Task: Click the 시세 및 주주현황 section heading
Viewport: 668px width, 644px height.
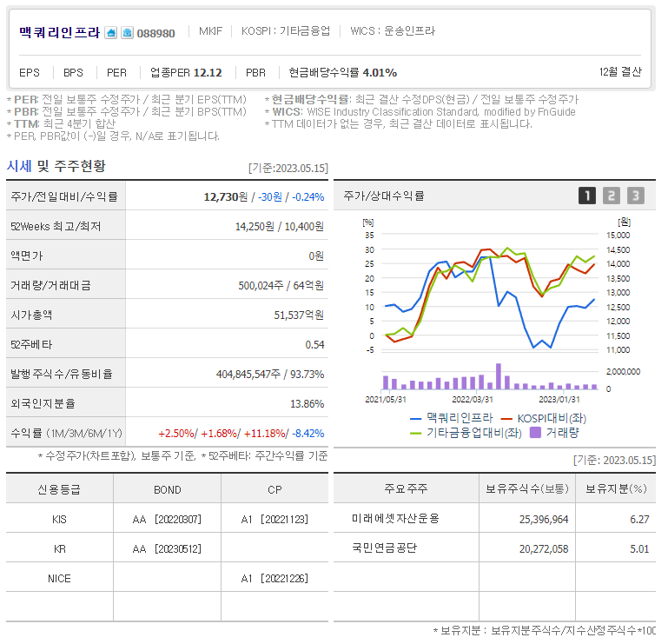Action: [56, 166]
